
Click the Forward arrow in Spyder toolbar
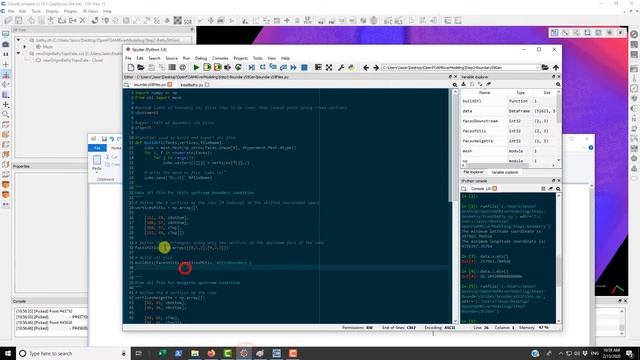(x=376, y=67)
